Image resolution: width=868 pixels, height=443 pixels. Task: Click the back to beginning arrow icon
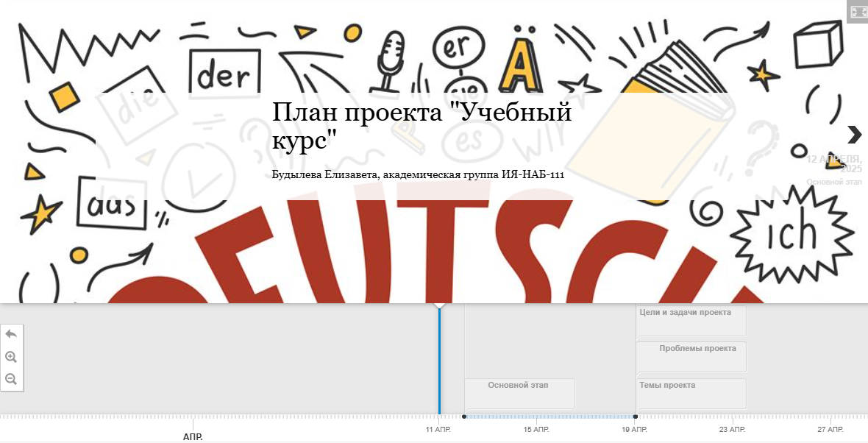point(11,335)
